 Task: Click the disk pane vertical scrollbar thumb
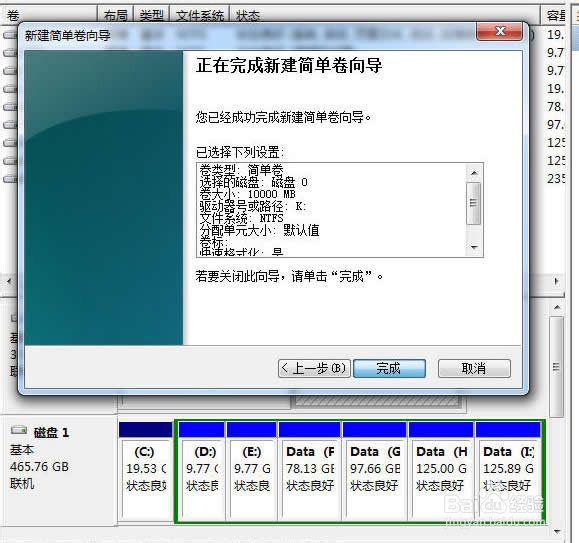pos(556,367)
